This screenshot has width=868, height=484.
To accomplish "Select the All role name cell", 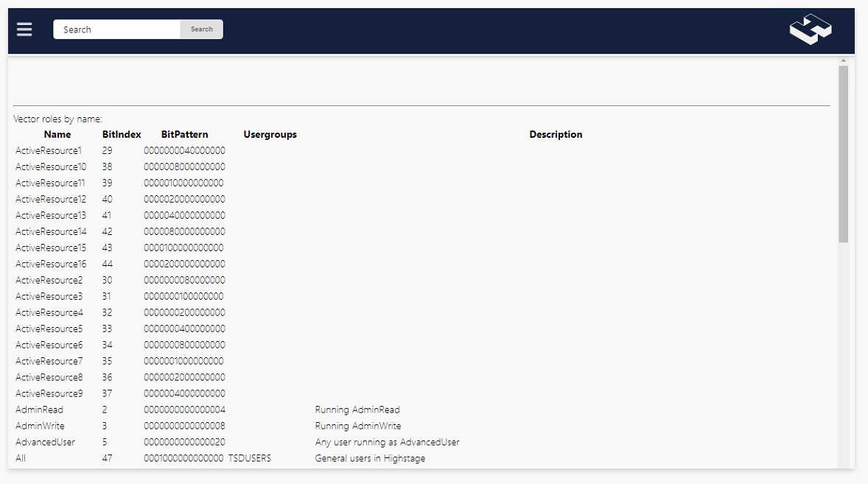I will (x=21, y=458).
